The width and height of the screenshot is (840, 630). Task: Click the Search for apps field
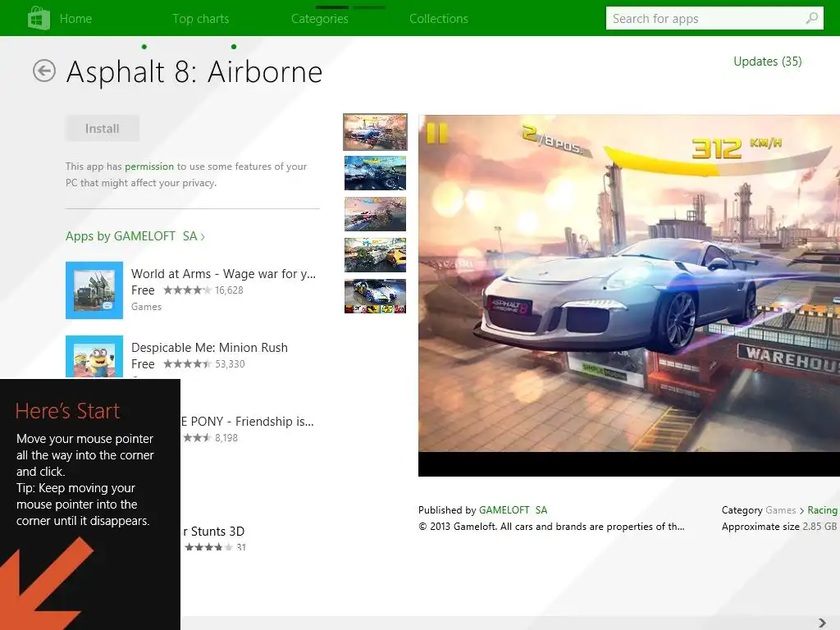click(x=714, y=18)
